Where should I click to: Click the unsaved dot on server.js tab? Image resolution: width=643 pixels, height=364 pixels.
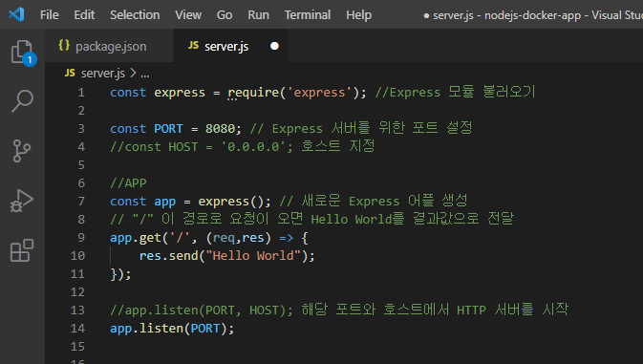274,46
